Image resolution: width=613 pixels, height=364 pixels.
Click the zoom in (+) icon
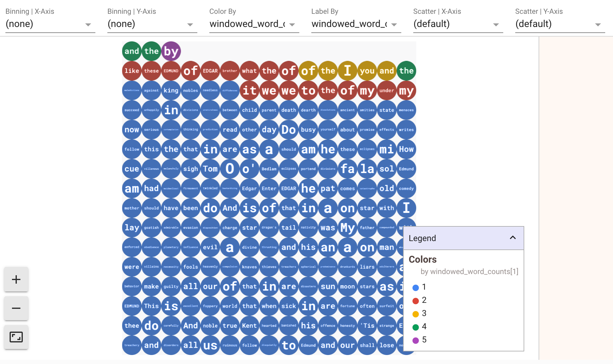coord(16,279)
